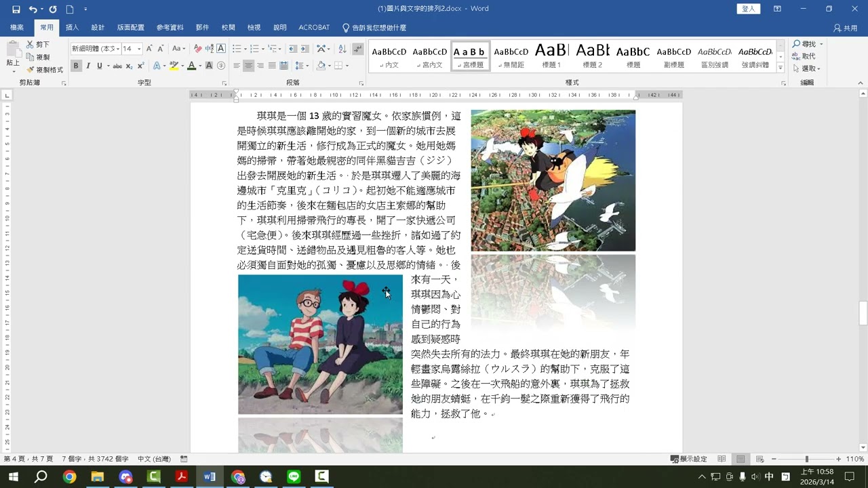Select the Format Painter (複製格式) tool
This screenshot has height=488, width=868.
tap(45, 70)
